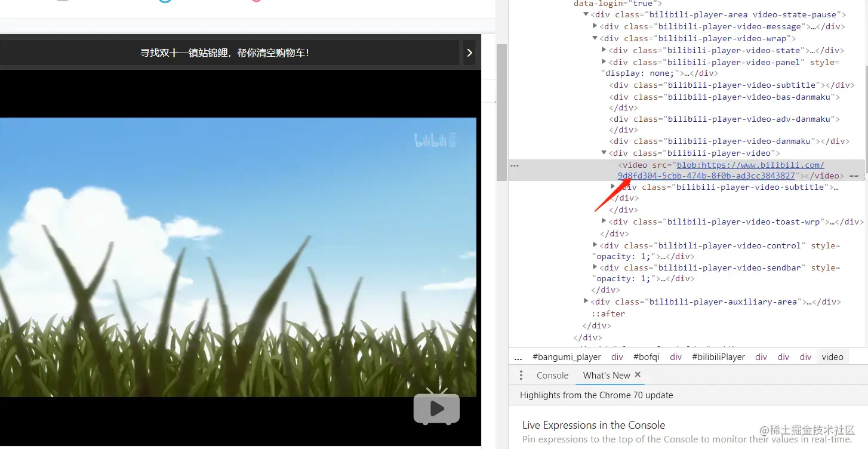Open the blob video src link
This screenshot has height=449, width=868.
tap(721, 170)
